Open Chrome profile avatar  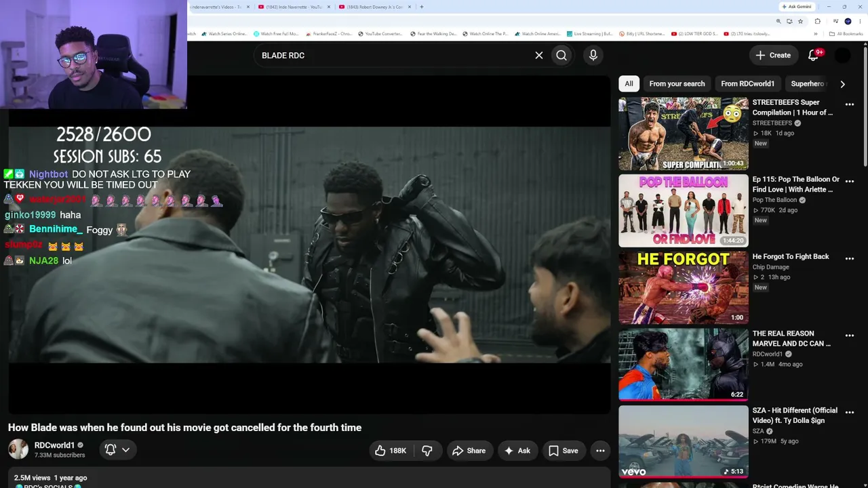pyautogui.click(x=848, y=21)
